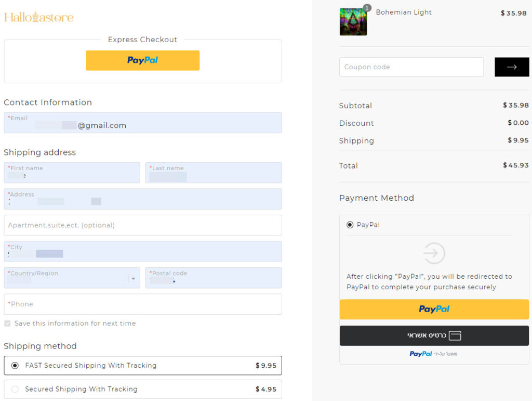
Task: Click the Bohemian Light product name
Action: click(404, 12)
